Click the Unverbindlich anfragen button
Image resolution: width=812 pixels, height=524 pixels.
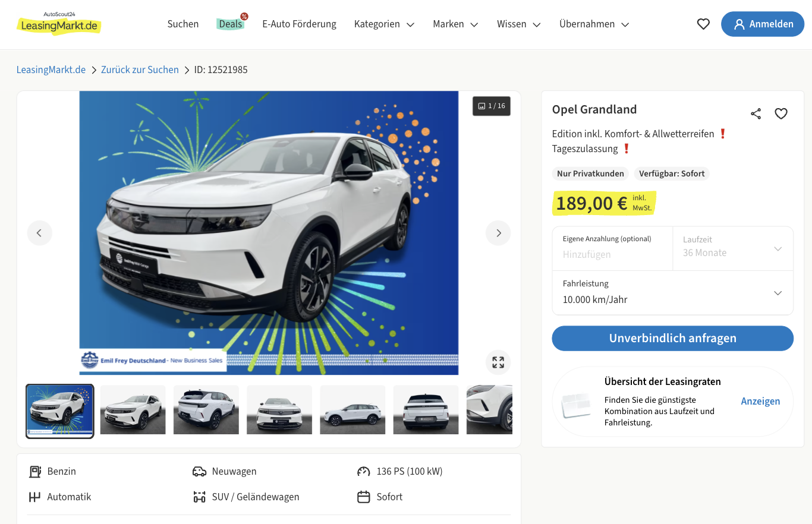coord(672,338)
